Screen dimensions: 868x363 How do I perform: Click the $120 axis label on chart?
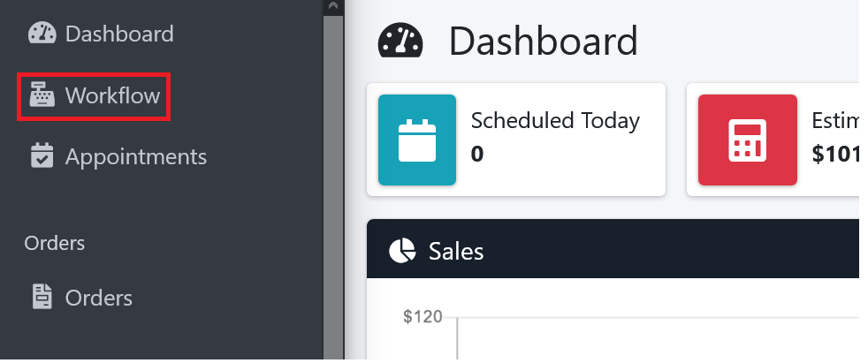coord(423,316)
